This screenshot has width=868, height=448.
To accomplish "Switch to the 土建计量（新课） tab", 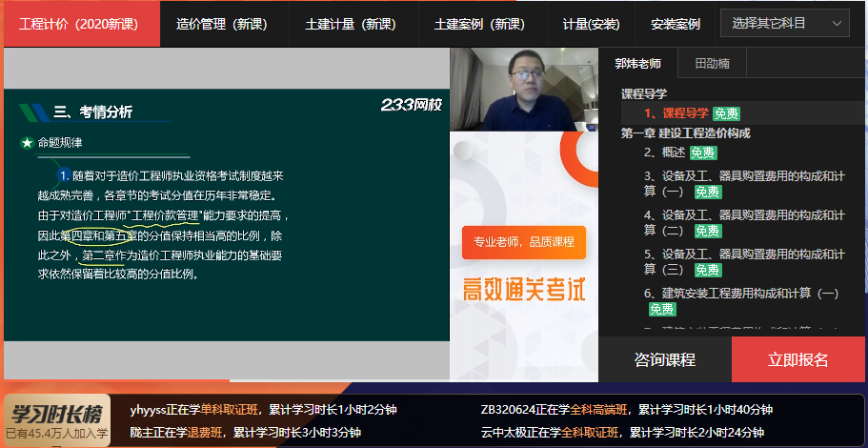I will [350, 24].
